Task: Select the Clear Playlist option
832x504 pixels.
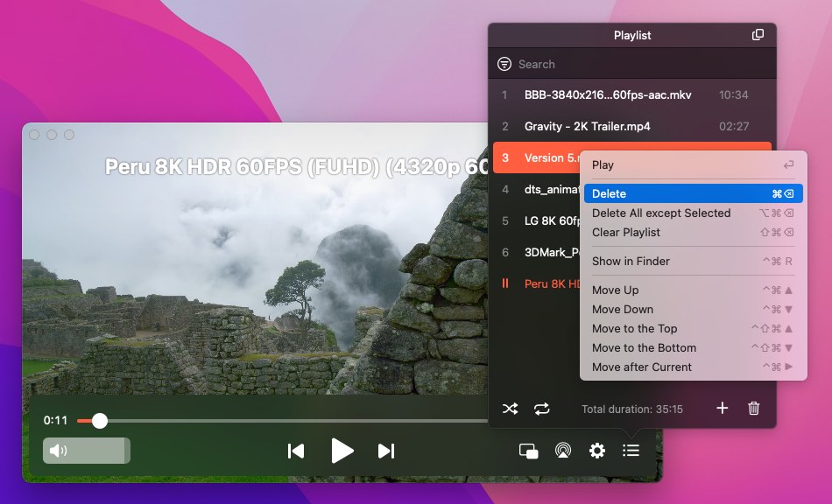Action: coord(627,232)
